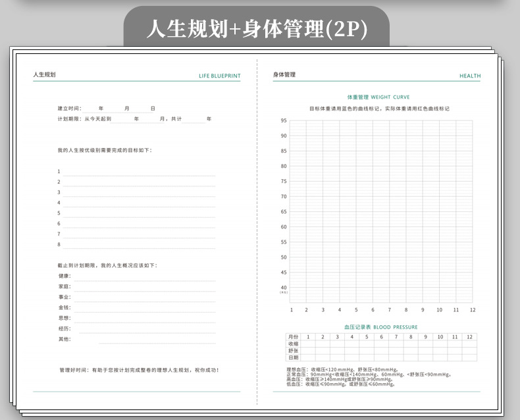Click the HEALTH header label
Viewport: 520px width, 420px height.
coord(470,76)
